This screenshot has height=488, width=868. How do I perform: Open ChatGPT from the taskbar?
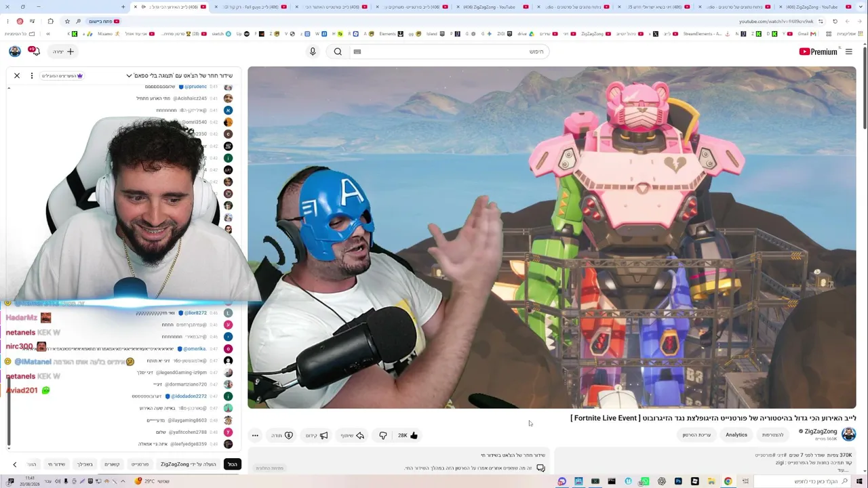[x=661, y=481]
